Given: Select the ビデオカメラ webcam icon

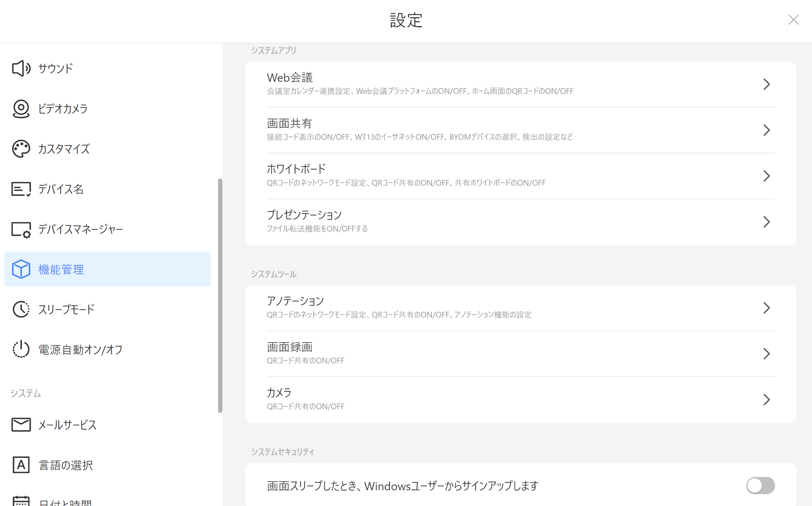Looking at the screenshot, I should [21, 109].
